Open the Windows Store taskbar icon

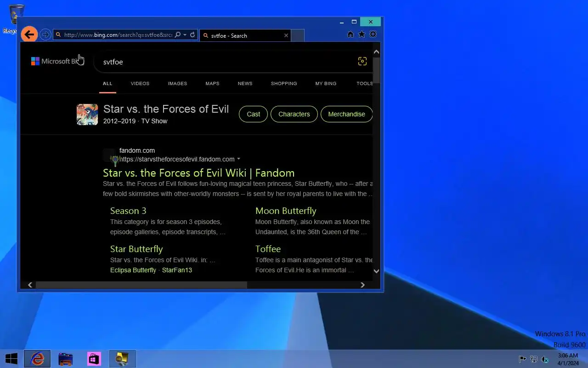[94, 359]
